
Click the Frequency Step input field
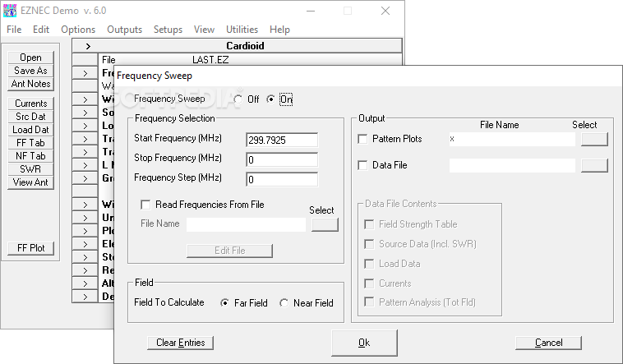(x=282, y=180)
